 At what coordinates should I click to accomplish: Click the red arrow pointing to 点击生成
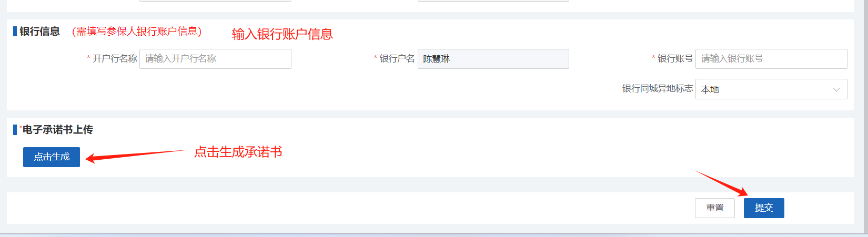click(136, 156)
